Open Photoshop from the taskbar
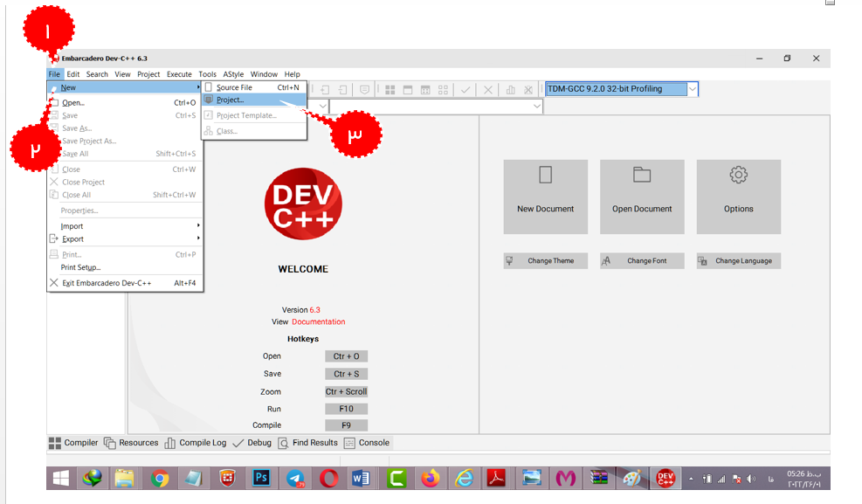Screen dimensions: 862x504 pyautogui.click(x=260, y=478)
